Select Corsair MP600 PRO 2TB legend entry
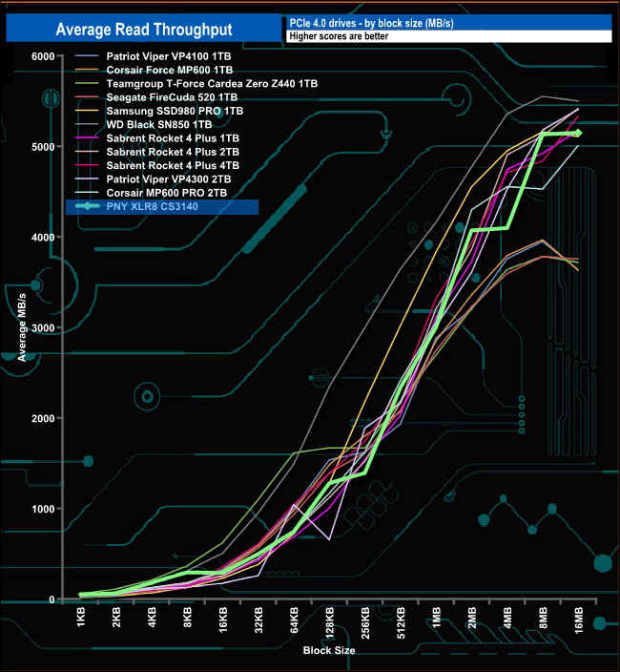620x672 pixels. (x=151, y=193)
